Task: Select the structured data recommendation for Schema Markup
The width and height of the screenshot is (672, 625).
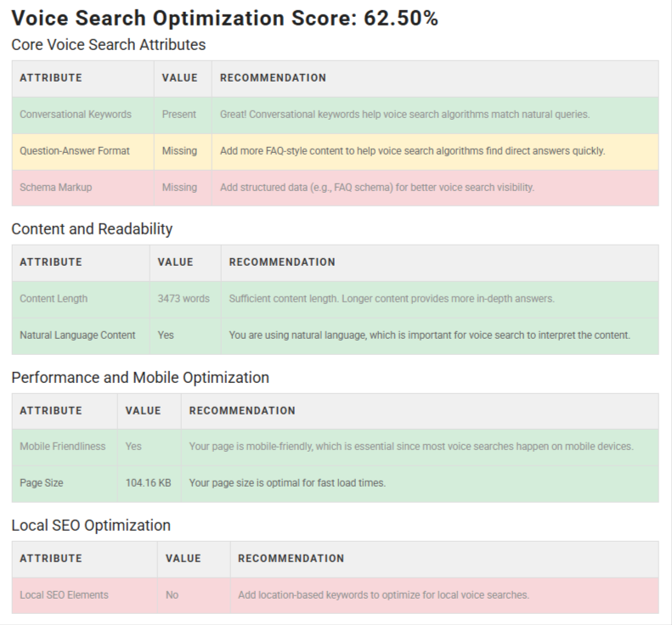Action: pyautogui.click(x=377, y=188)
